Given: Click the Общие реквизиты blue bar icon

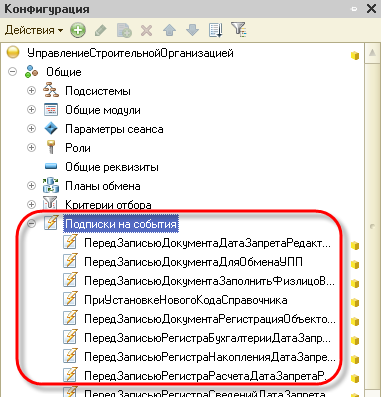Looking at the screenshot, I should point(51,166).
